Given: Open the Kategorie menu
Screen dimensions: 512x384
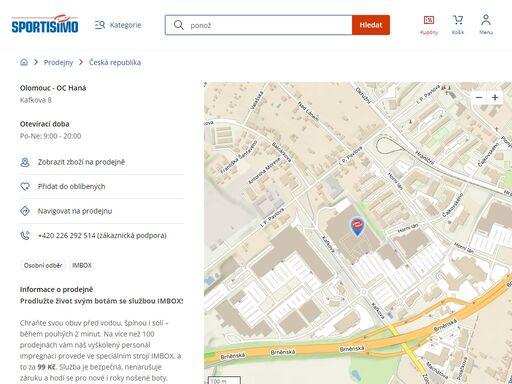Looking at the screenshot, I should coord(118,25).
